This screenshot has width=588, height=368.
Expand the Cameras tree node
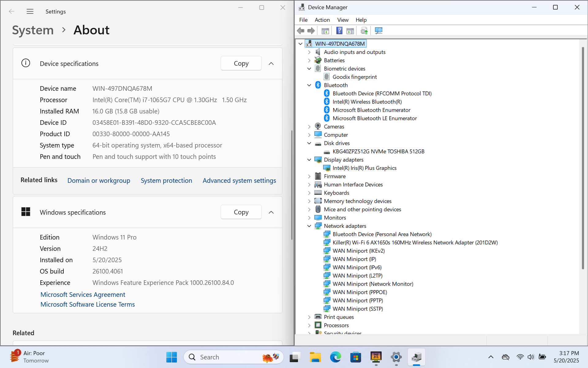click(x=309, y=127)
